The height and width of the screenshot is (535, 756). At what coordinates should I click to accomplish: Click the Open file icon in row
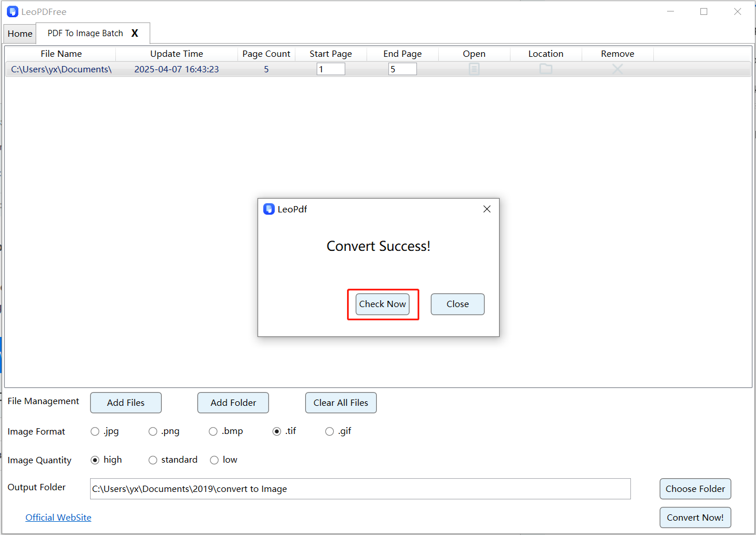click(x=474, y=69)
